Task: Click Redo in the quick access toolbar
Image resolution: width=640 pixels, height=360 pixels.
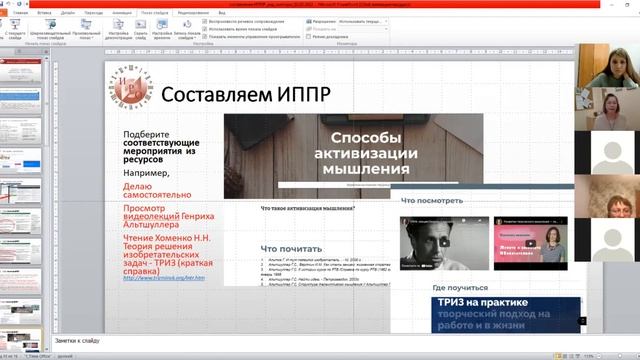Action: click(x=18, y=4)
